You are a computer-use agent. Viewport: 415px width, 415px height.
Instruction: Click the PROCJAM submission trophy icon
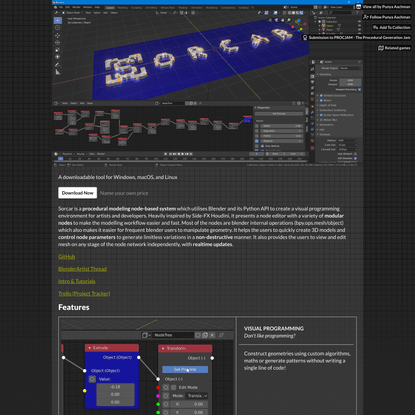305,38
